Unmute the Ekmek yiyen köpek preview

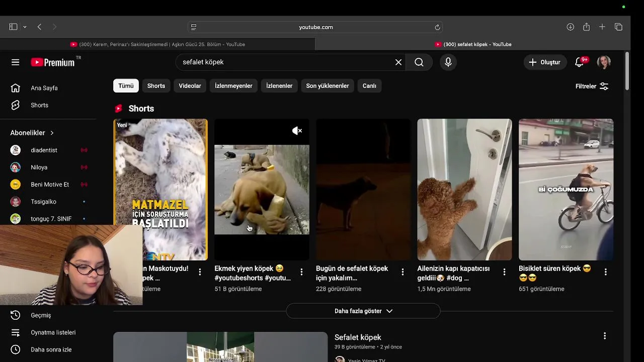coord(297,131)
